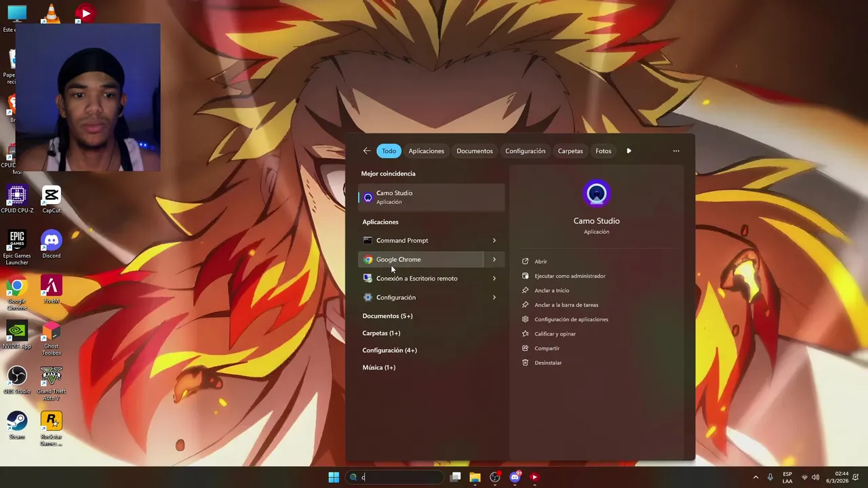The image size is (868, 488).
Task: Switch to Discord on the taskbar
Action: (515, 477)
